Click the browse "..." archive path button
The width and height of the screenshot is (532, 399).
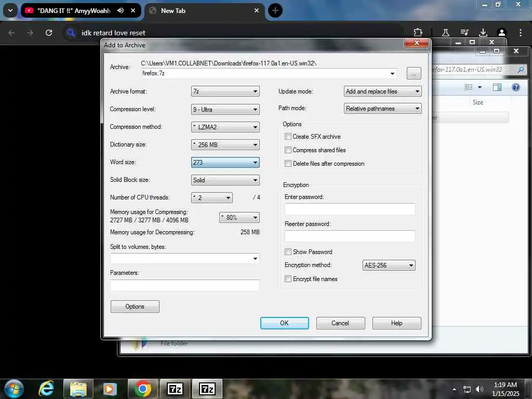pyautogui.click(x=414, y=73)
